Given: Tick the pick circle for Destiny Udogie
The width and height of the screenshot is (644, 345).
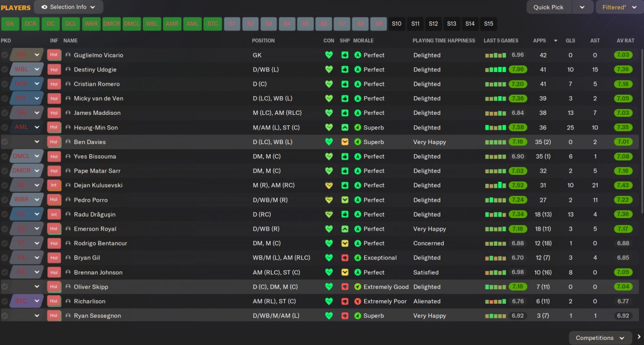Looking at the screenshot, I should 5,70.
